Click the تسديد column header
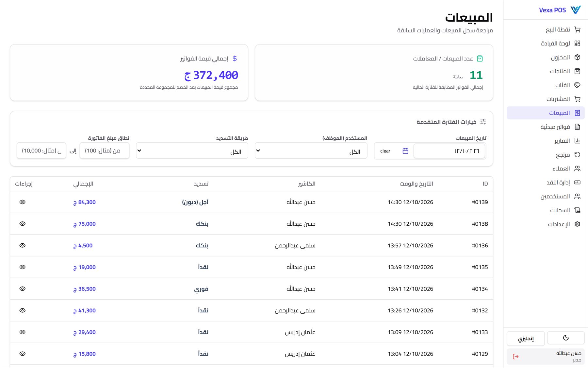Screen dimensions: 588x368 [x=201, y=184]
